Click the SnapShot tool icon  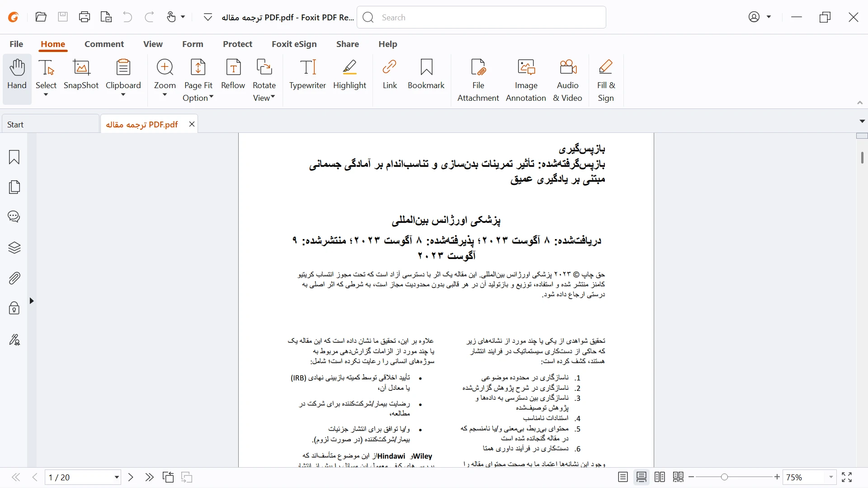click(x=81, y=75)
